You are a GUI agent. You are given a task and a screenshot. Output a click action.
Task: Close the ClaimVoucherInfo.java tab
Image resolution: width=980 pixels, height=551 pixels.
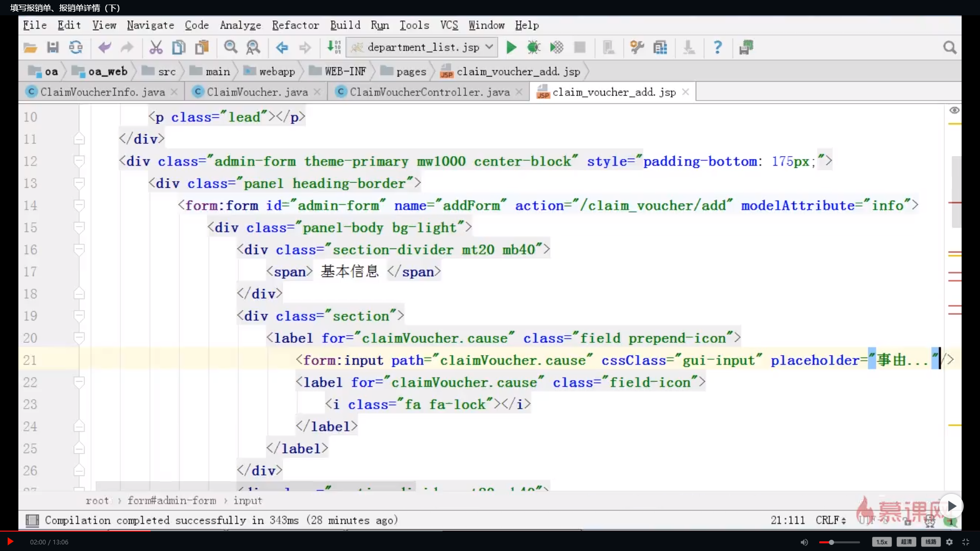point(174,92)
